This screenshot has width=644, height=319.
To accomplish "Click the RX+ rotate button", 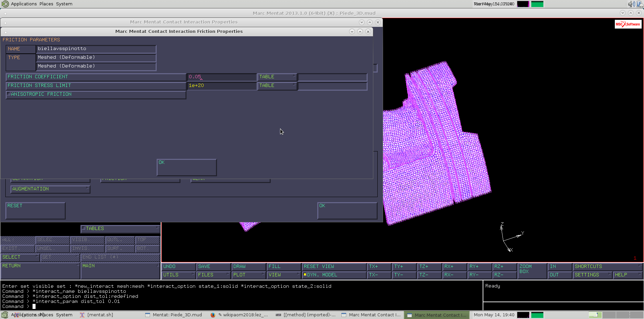I will tap(454, 267).
